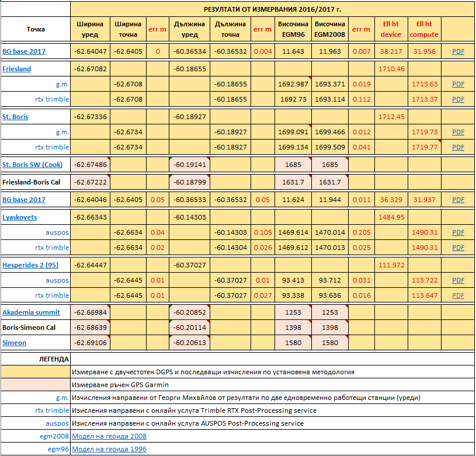The image size is (476, 456).
Task: Select the 'Ell ht device' column header
Action: click(x=391, y=29)
